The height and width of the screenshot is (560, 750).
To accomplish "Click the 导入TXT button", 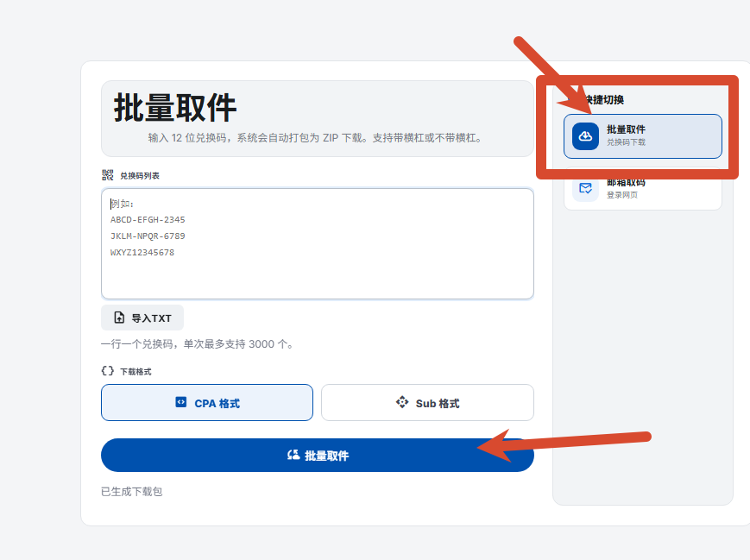I will click(142, 318).
